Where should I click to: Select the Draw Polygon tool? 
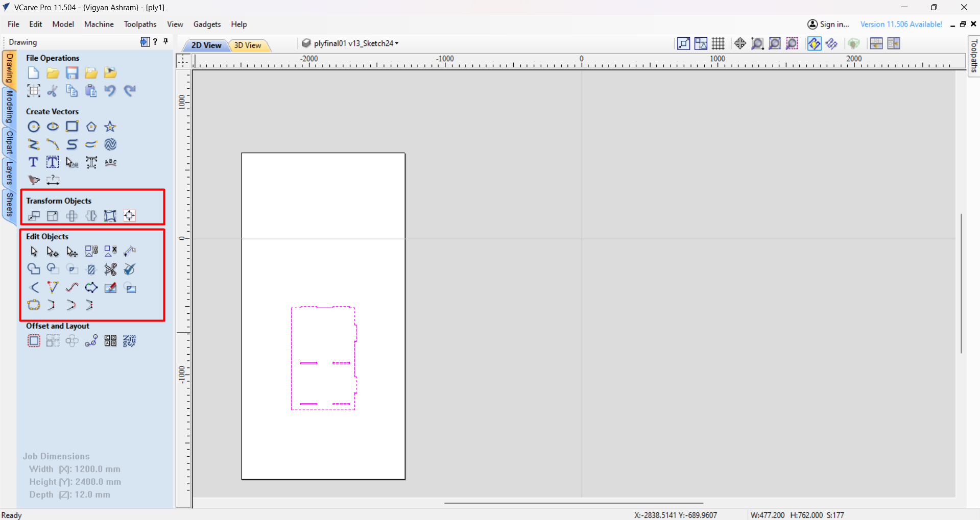tap(91, 127)
